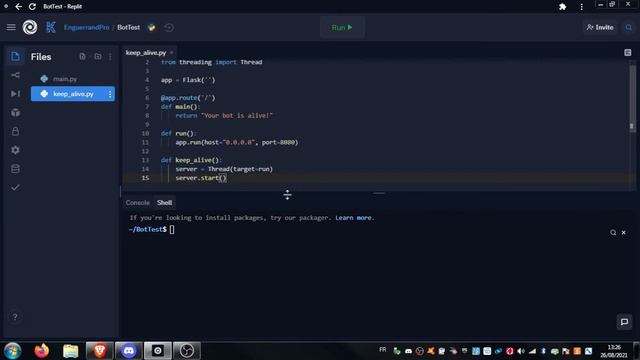Click the 'Your bot is alive!' return line

click(224, 116)
